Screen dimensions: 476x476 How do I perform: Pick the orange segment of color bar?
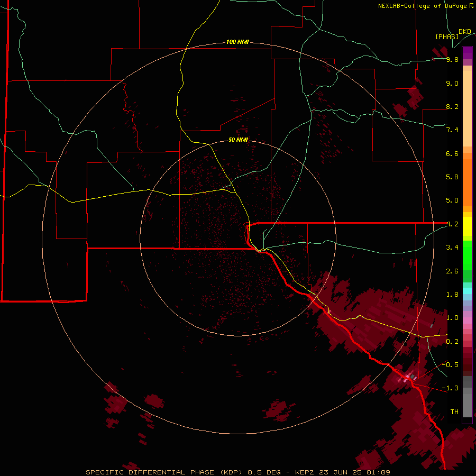pyautogui.click(x=467, y=183)
